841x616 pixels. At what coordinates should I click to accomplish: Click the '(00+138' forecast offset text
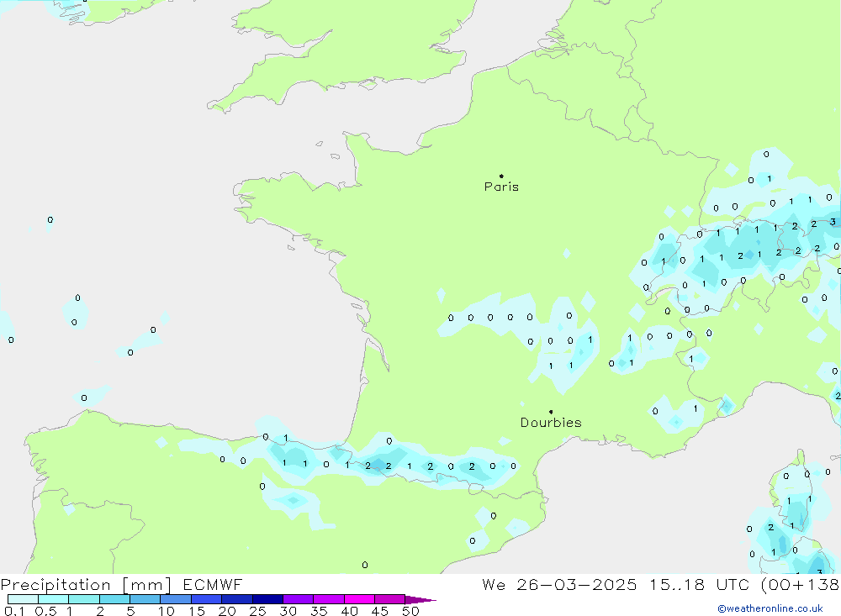coord(801,584)
